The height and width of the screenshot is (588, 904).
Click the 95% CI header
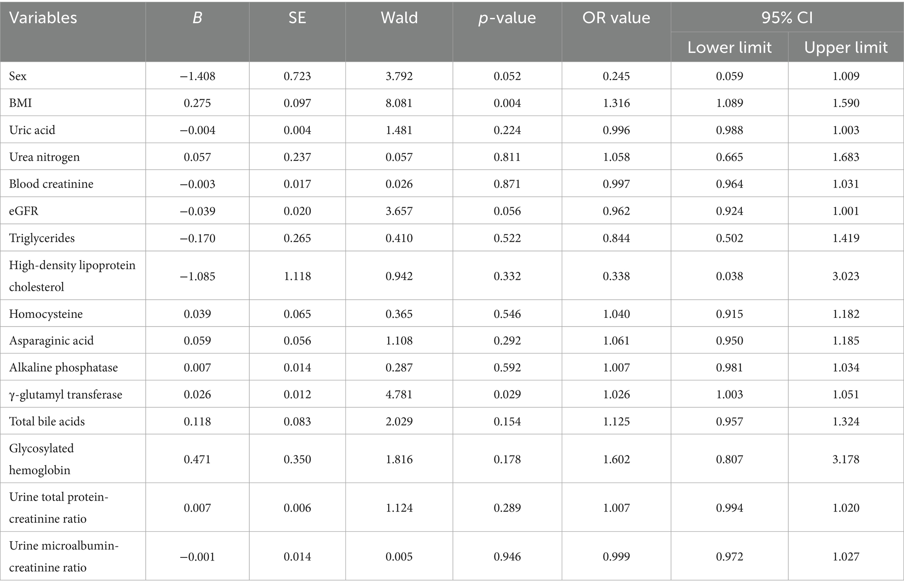[x=787, y=18]
